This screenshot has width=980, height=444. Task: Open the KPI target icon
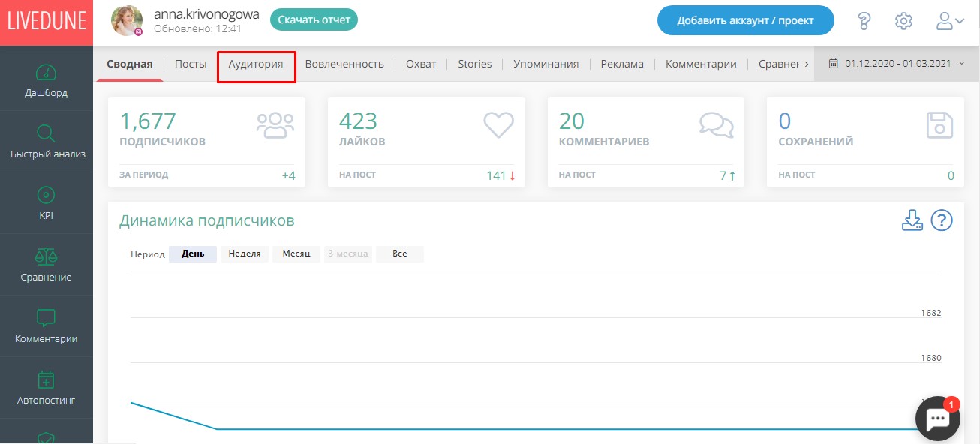click(x=46, y=195)
